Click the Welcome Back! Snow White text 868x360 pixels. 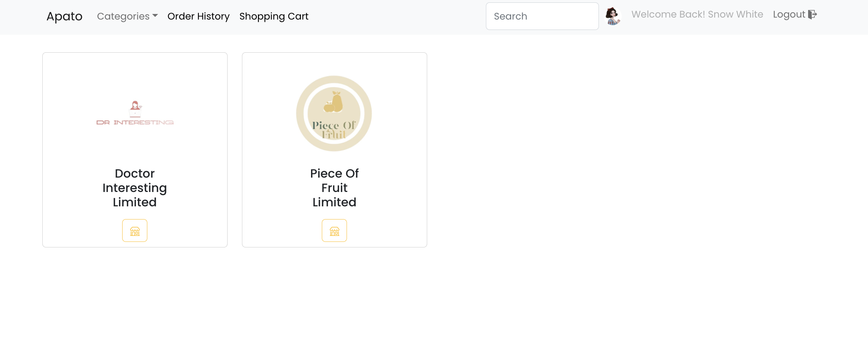click(x=697, y=14)
